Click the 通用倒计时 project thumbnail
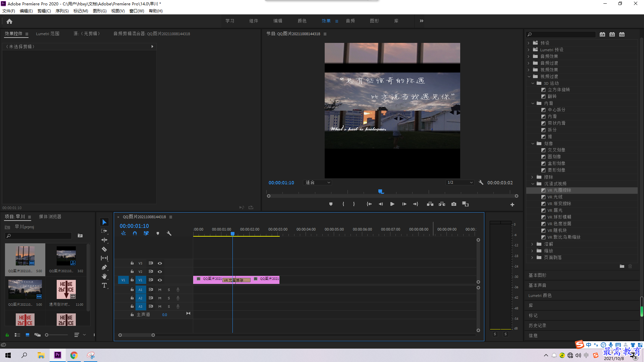This screenshot has height=362, width=644. [66, 290]
